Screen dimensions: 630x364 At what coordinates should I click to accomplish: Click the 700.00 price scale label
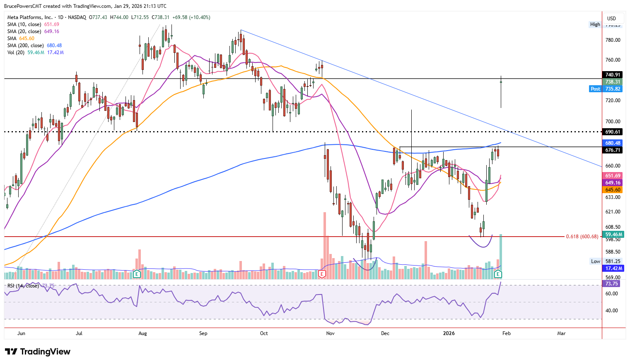[613, 122]
